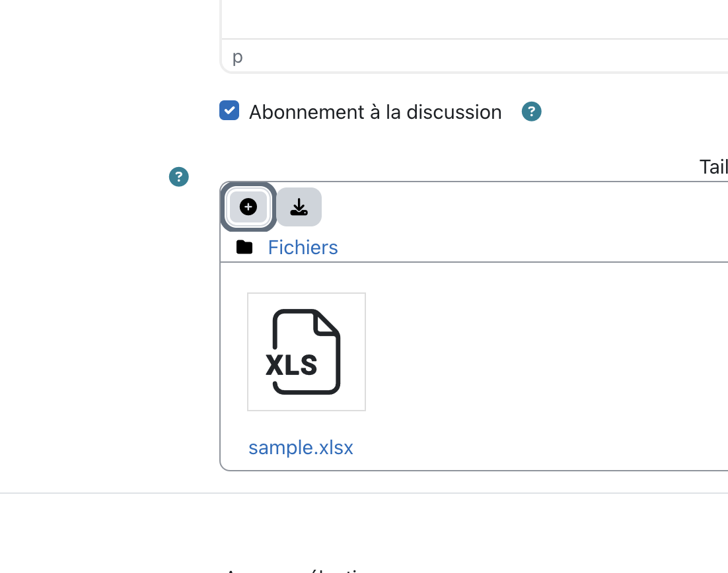728x573 pixels.
Task: Open the Fichiers folder path link
Action: (303, 248)
